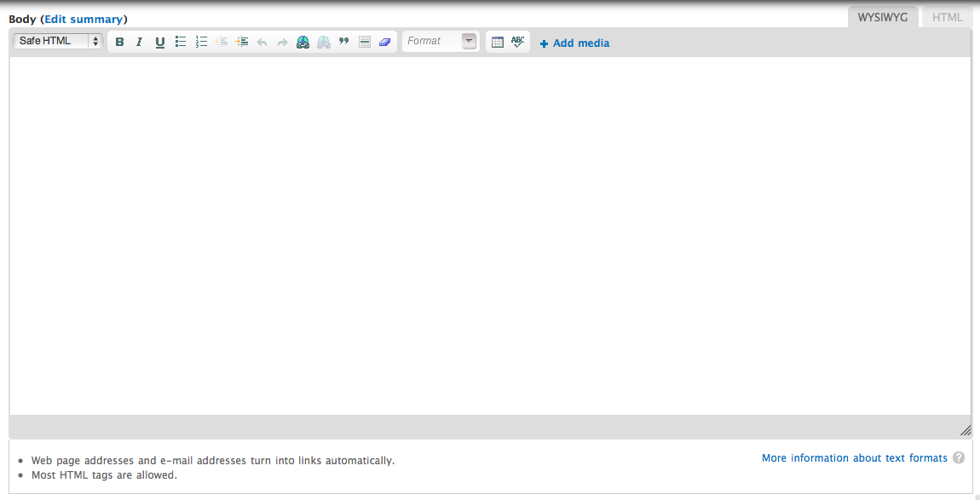This screenshot has height=500, width=980.
Task: Insert a table using toolbar icon
Action: (498, 42)
